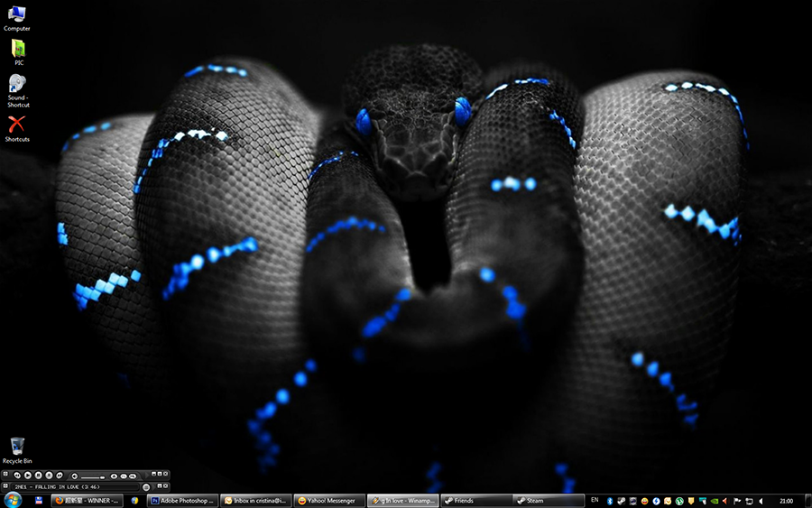Viewport: 812px width, 508px height.
Task: Open the Steam Friends window
Action: pos(476,501)
